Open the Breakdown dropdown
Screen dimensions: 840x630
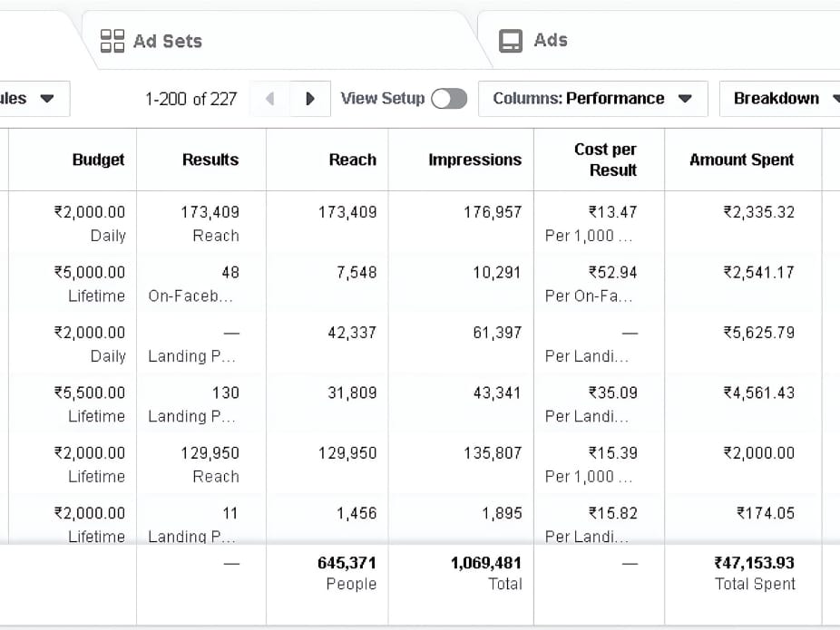point(779,99)
